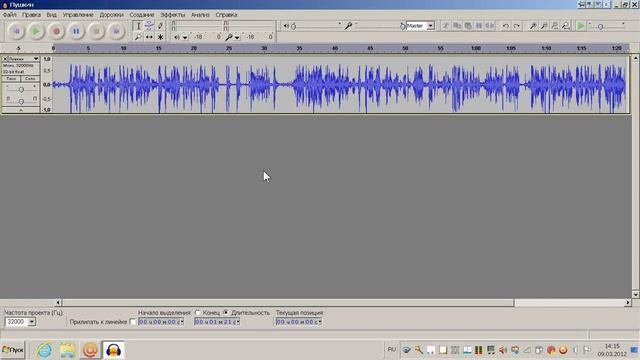640x360 pixels.
Task: Select the Time Shift tool
Action: click(x=149, y=37)
